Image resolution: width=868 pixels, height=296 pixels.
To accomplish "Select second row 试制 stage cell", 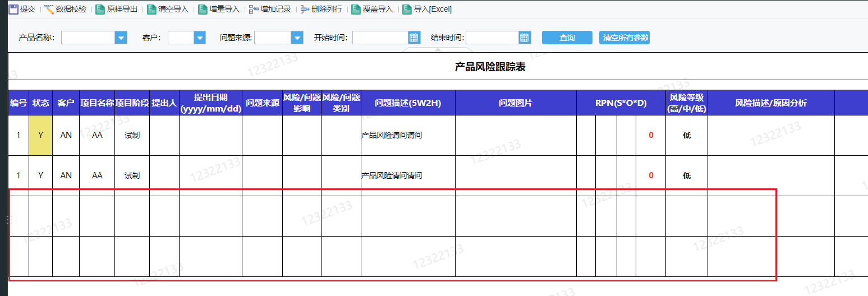I will 132,175.
